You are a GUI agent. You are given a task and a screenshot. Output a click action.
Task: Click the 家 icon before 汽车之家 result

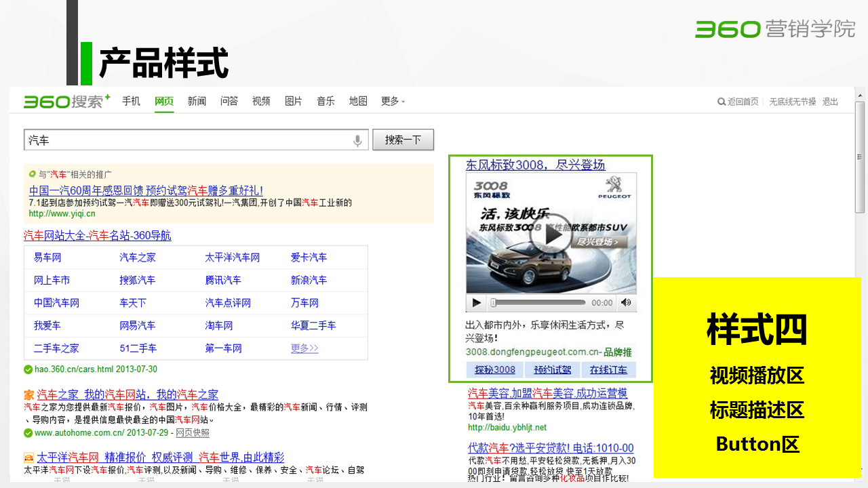point(28,394)
